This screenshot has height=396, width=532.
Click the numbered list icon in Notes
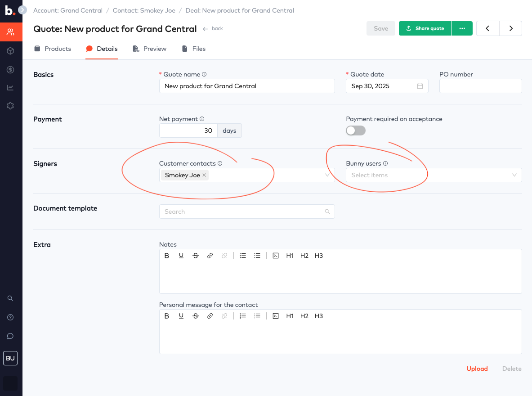tap(243, 256)
